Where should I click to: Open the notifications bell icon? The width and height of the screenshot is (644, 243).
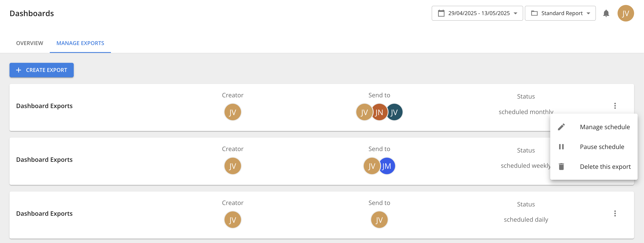pyautogui.click(x=606, y=13)
